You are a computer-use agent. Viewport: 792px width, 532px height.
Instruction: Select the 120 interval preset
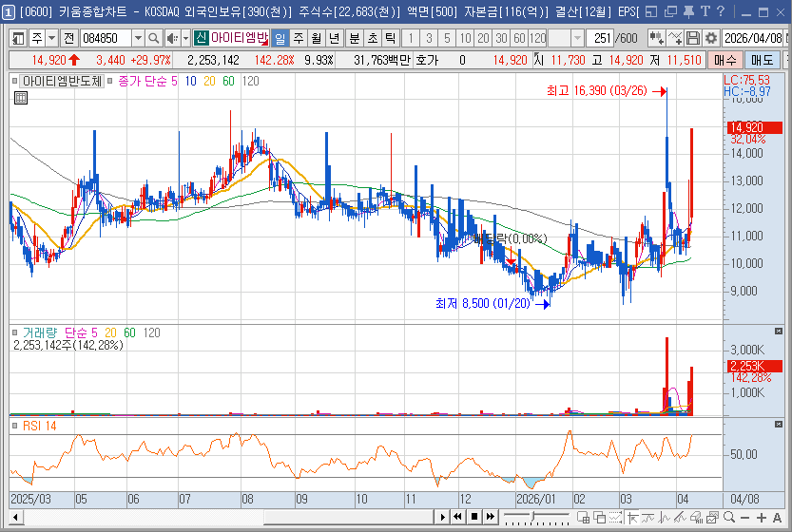tap(537, 38)
